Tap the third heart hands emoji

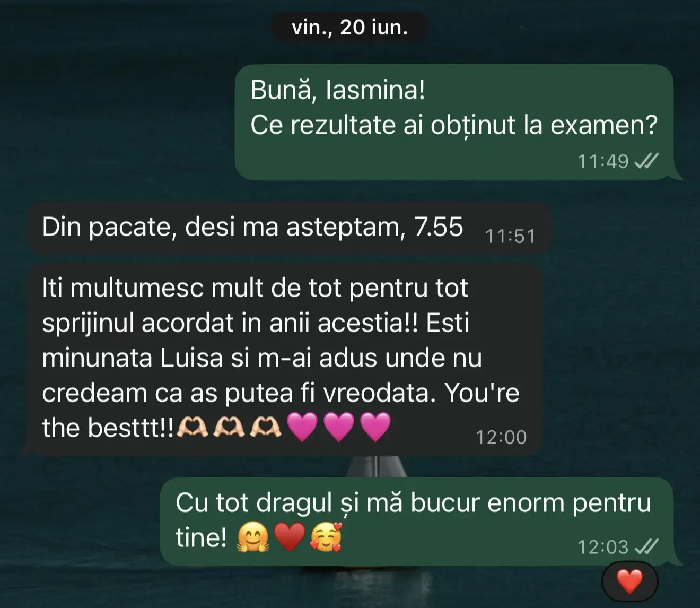266,427
